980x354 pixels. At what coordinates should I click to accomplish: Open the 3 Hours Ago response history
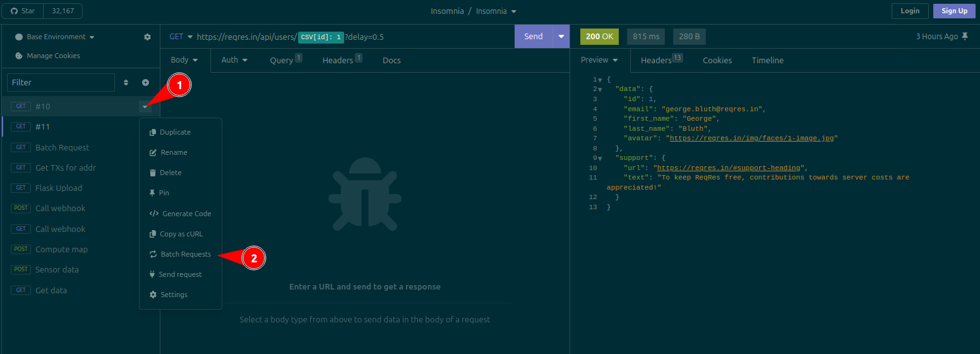coord(937,37)
